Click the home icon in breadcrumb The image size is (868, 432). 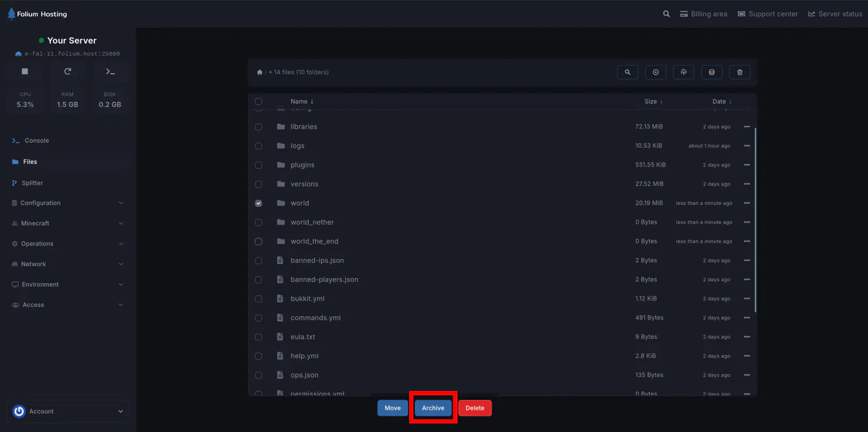260,72
